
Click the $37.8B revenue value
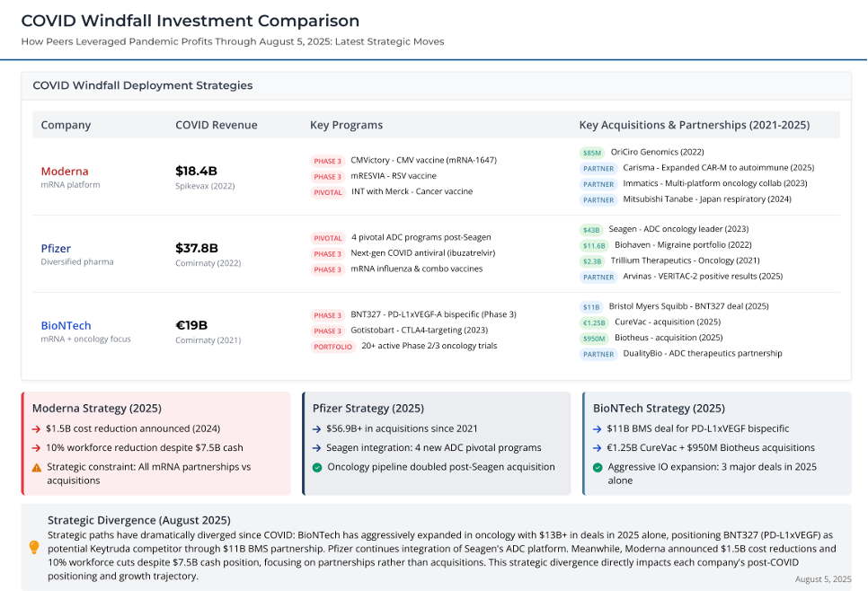tap(197, 248)
